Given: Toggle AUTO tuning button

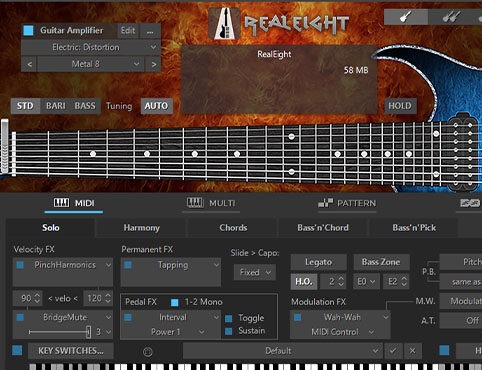Looking at the screenshot, I should coord(156,106).
